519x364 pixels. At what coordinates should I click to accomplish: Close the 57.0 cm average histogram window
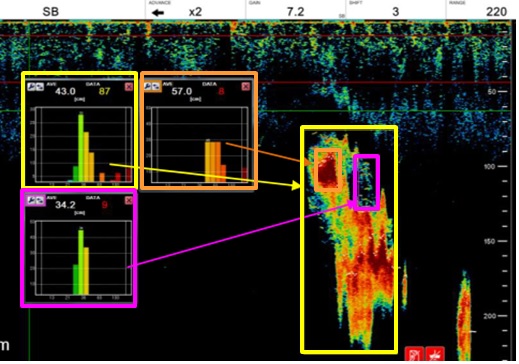(x=246, y=87)
